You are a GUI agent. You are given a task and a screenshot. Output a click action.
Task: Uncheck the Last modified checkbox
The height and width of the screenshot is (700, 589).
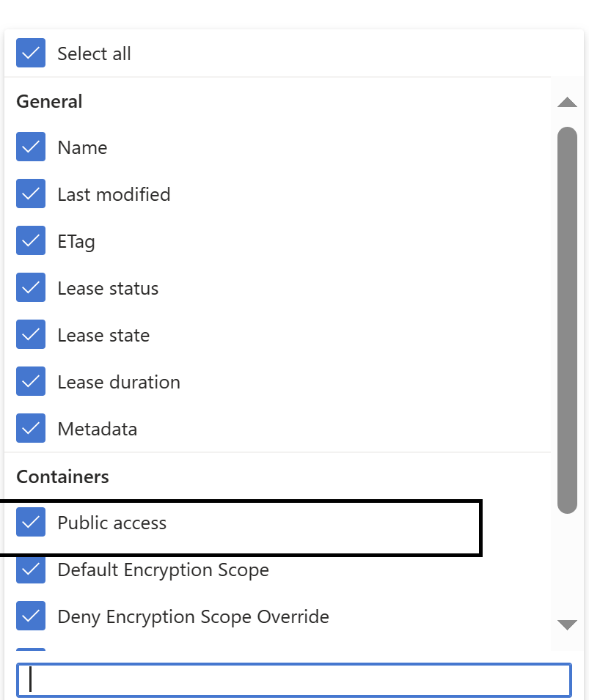(x=30, y=194)
